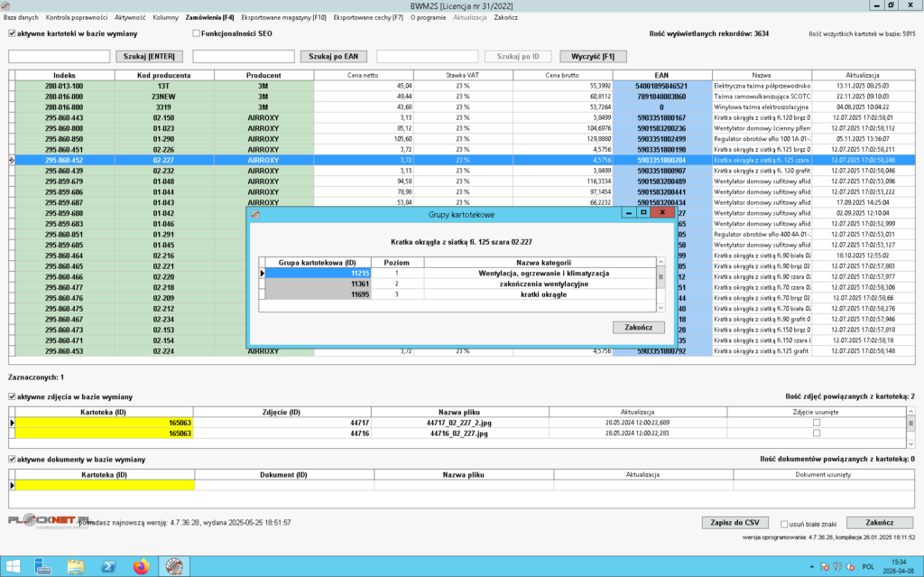The image size is (924, 577).
Task: Open the 'Eksportowane magazyny [F10]' menu
Action: click(284, 17)
